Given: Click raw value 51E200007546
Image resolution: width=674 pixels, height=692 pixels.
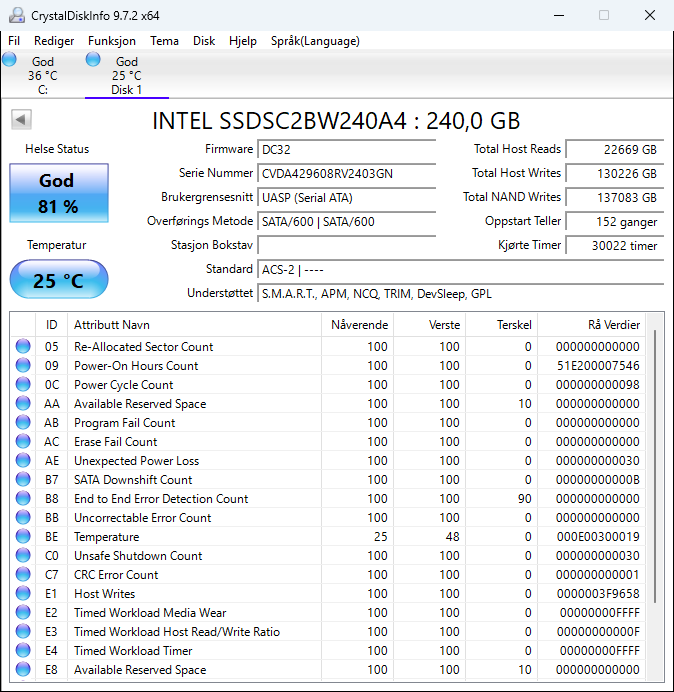Looking at the screenshot, I should [x=598, y=366].
